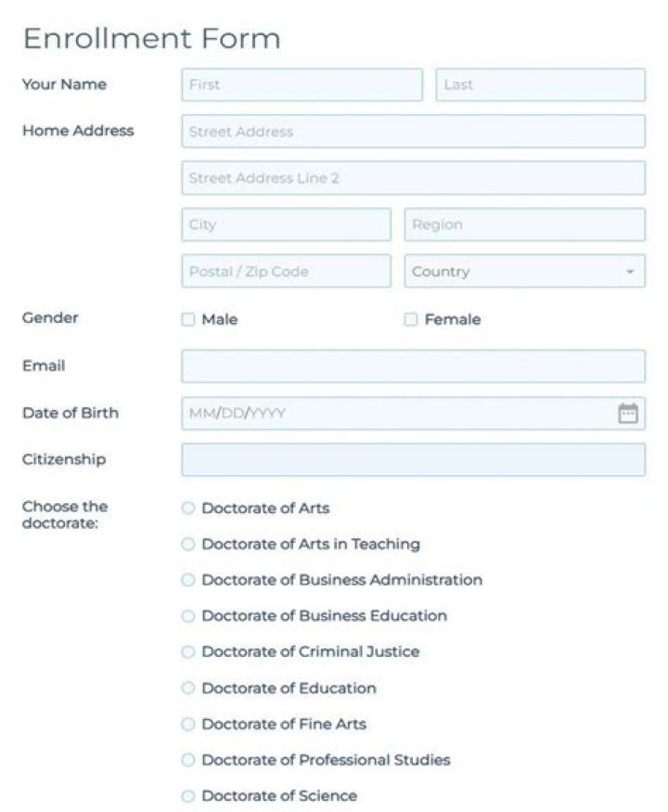Select Doctorate of Science
The image size is (668, 812).
coord(188,795)
